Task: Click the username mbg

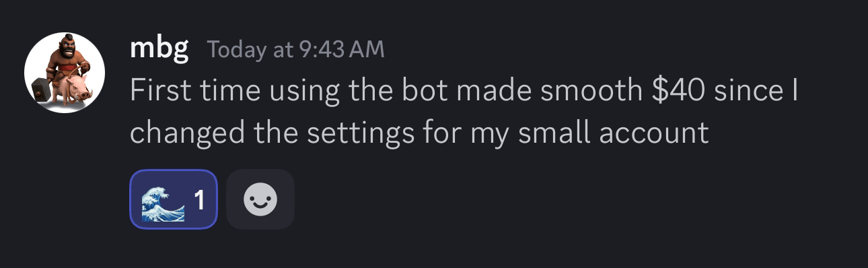Action: click(159, 50)
